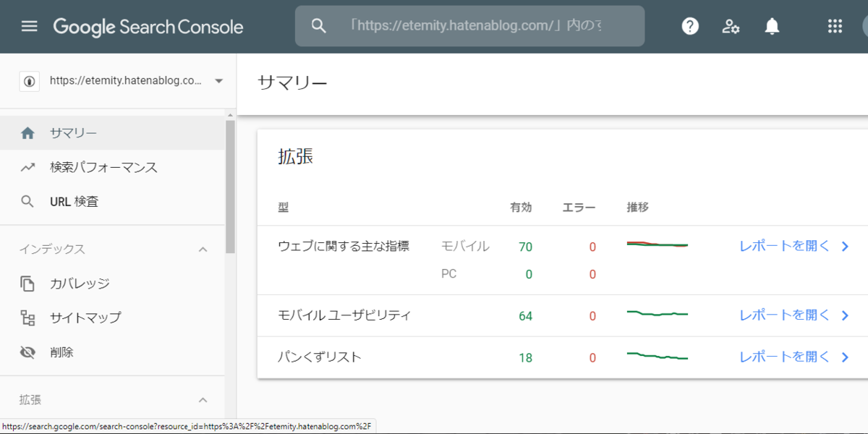Click the エラー column header

[x=579, y=208]
